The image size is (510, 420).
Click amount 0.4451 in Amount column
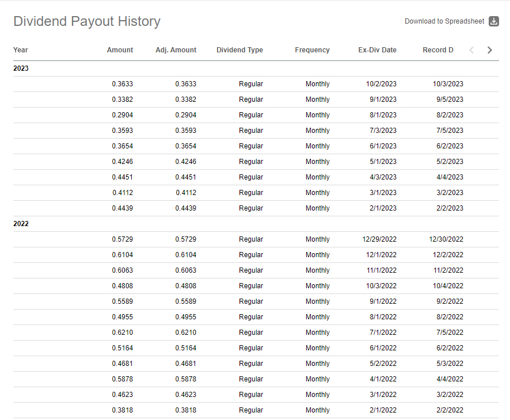122,177
